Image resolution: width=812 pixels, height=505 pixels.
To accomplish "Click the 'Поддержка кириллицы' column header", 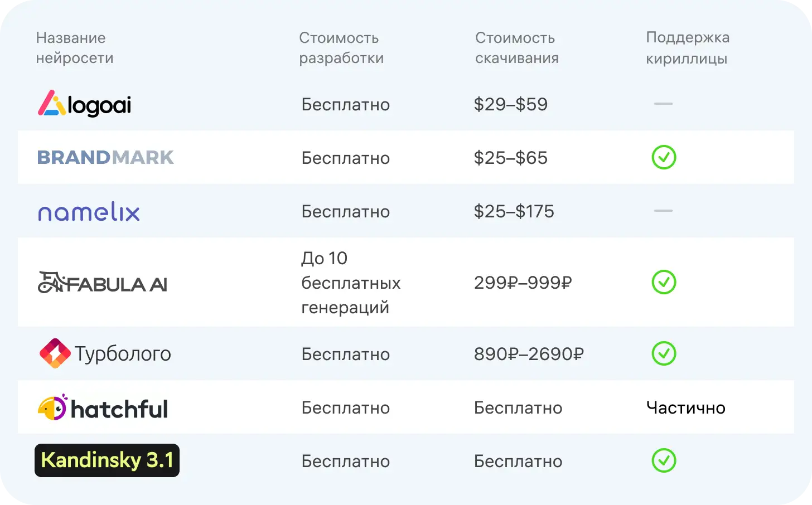I will click(x=687, y=48).
